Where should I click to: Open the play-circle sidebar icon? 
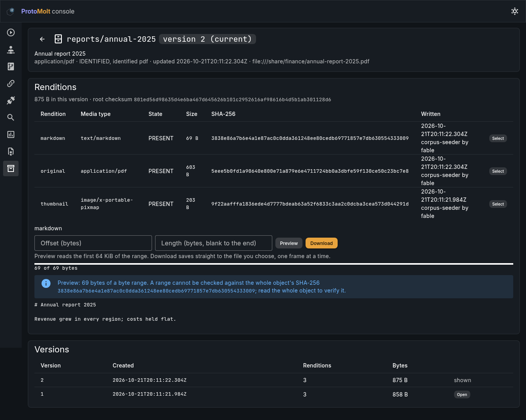click(x=11, y=32)
